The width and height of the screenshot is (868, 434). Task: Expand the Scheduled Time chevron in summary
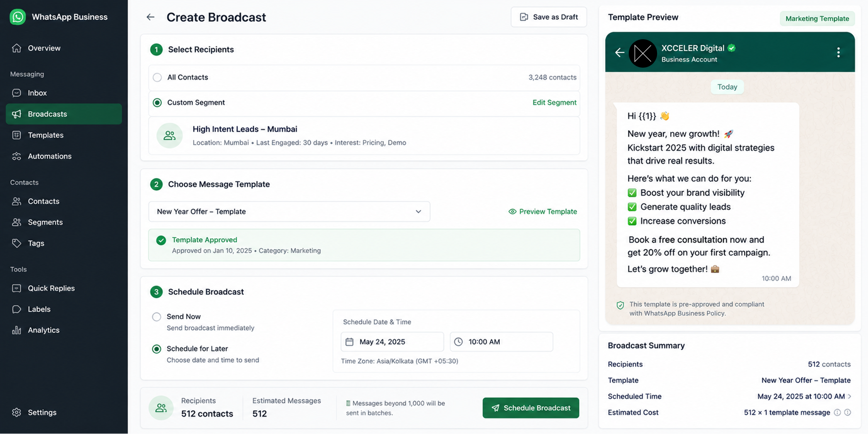click(849, 397)
